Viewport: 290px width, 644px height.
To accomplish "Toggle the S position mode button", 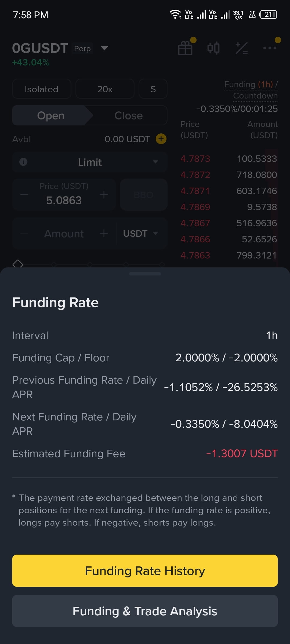I will tap(153, 89).
